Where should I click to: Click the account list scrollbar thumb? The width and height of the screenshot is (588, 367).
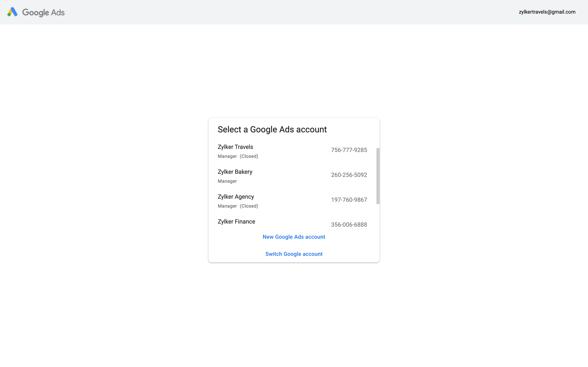point(378,176)
